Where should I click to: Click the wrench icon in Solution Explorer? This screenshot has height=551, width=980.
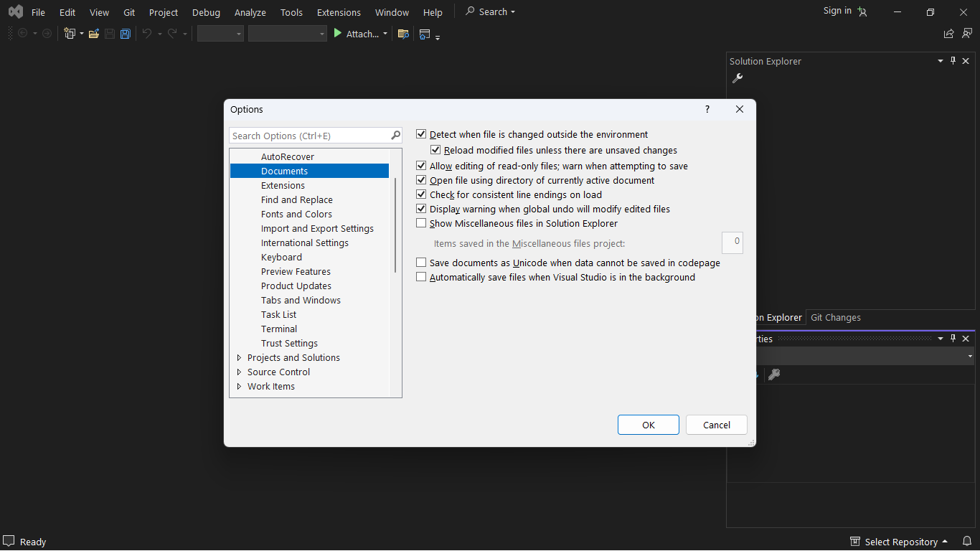click(737, 77)
